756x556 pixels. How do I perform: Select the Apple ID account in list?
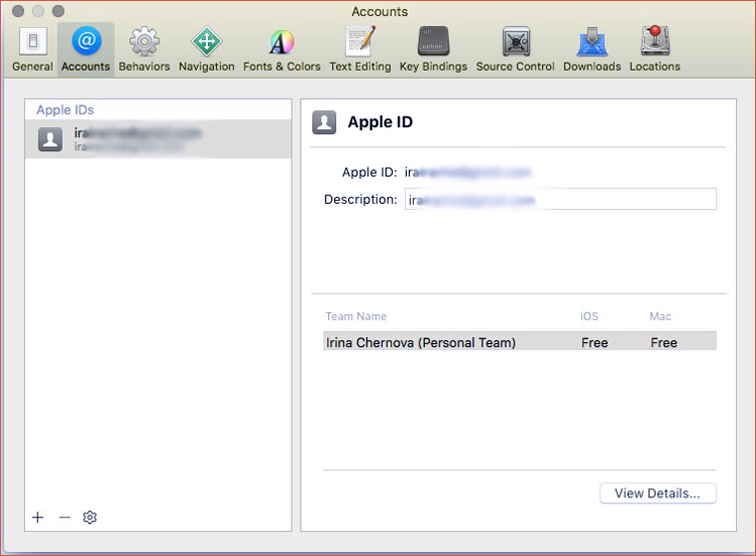click(x=158, y=139)
